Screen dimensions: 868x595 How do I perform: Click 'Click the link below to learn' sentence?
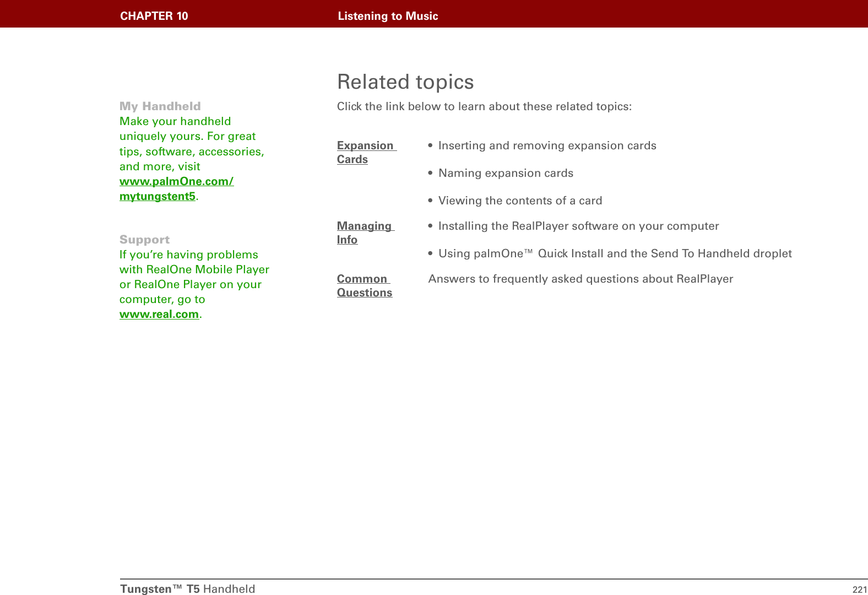pyautogui.click(x=485, y=106)
